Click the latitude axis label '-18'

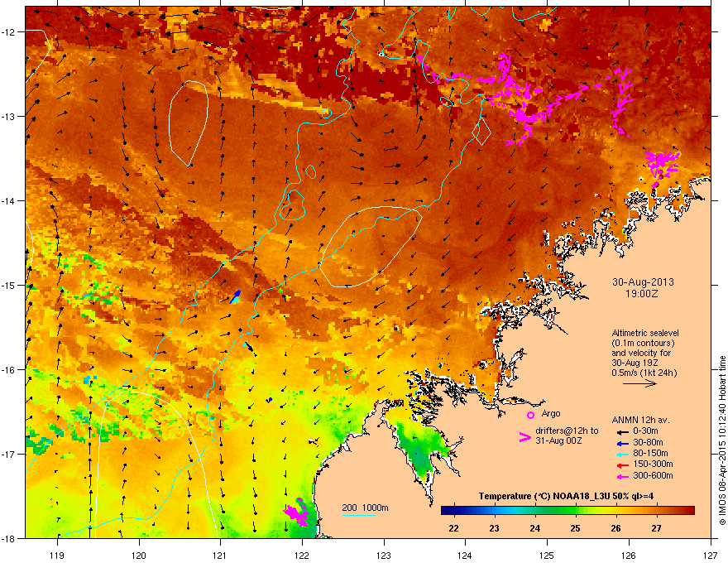(x=8, y=539)
